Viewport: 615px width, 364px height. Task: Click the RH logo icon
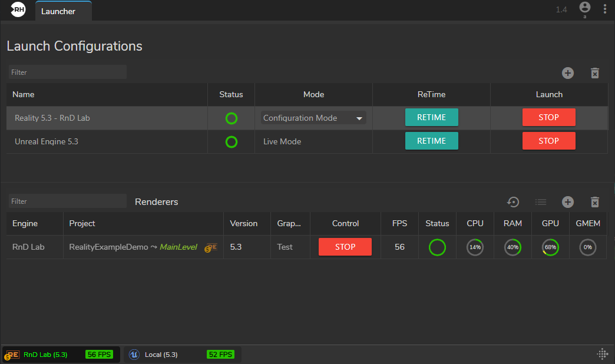(18, 9)
